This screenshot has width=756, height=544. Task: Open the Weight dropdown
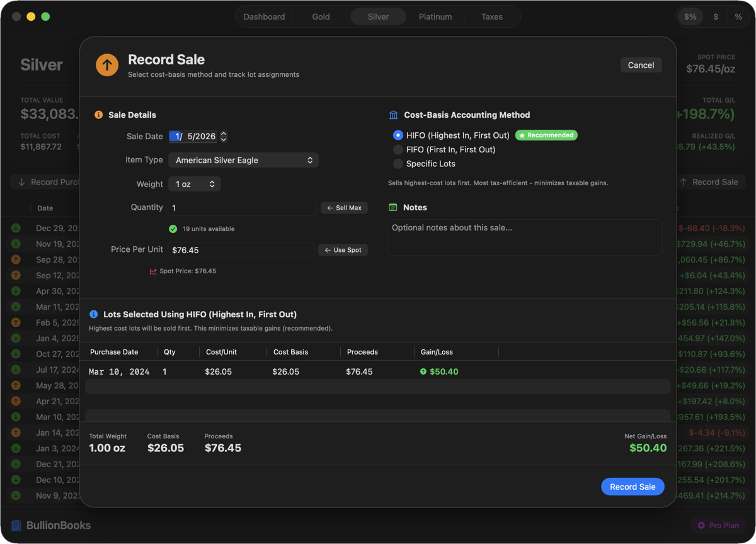(x=194, y=184)
